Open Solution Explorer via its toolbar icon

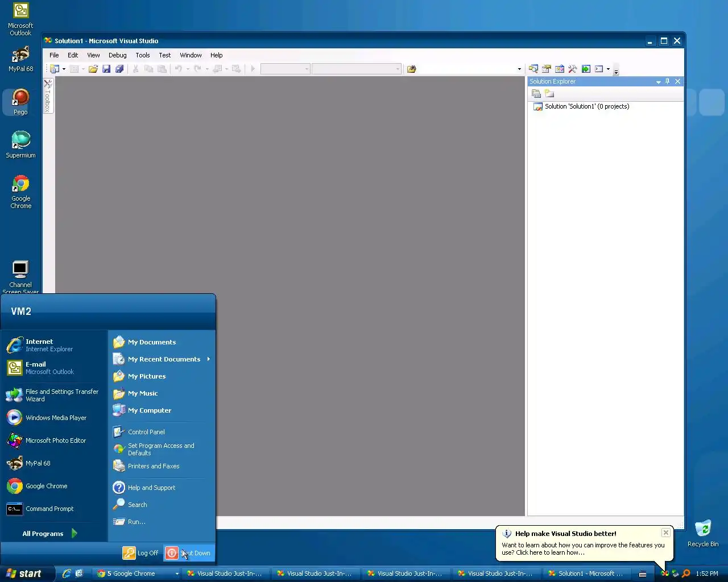(x=533, y=69)
